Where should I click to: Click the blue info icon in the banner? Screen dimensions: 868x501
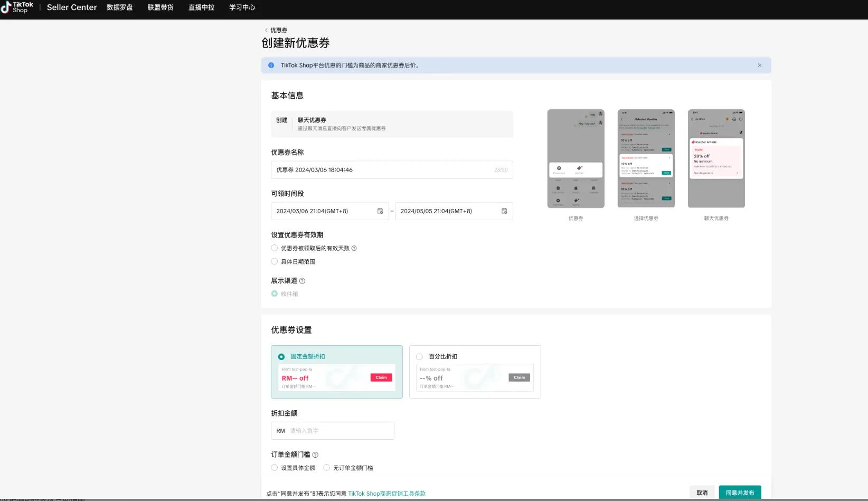coord(271,65)
